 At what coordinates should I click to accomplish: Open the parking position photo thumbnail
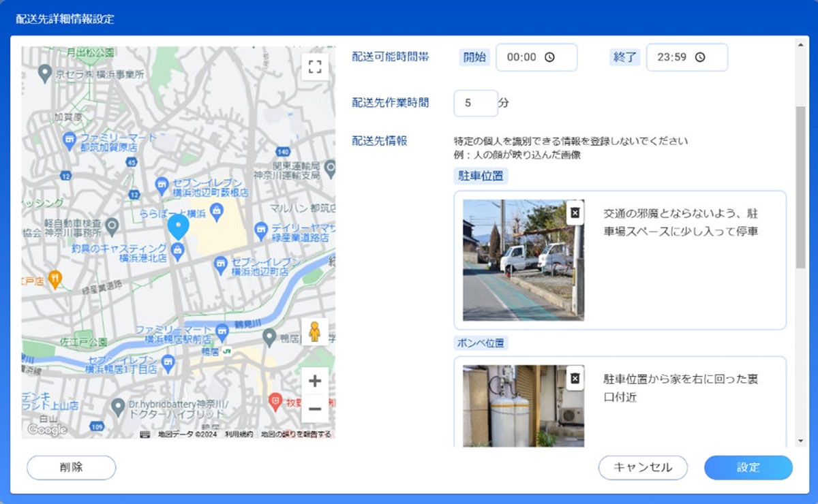click(524, 260)
